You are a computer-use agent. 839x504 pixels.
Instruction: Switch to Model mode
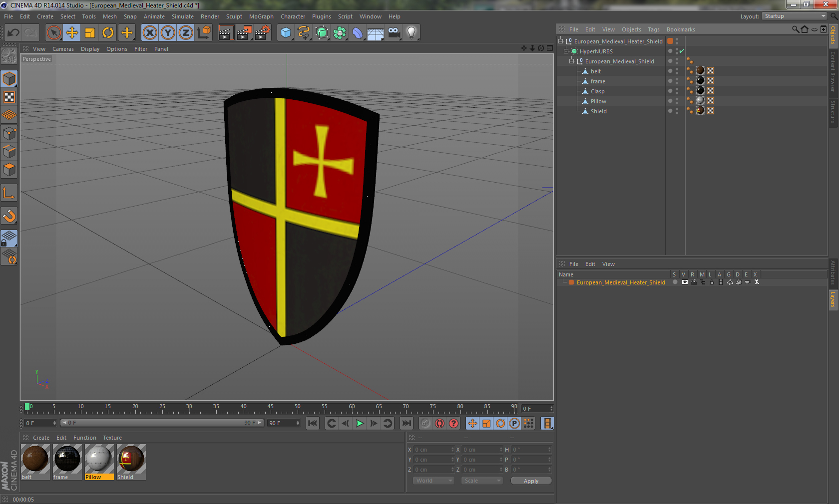(x=9, y=79)
